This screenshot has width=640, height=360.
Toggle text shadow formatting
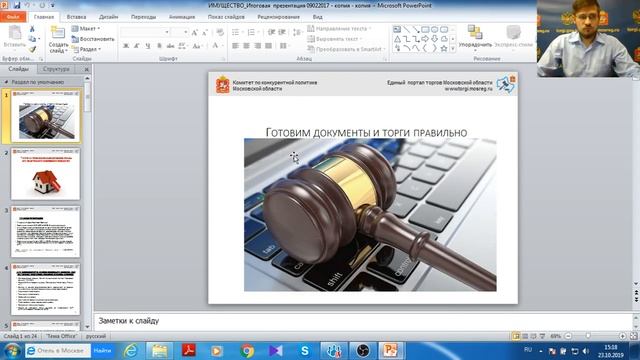point(159,46)
